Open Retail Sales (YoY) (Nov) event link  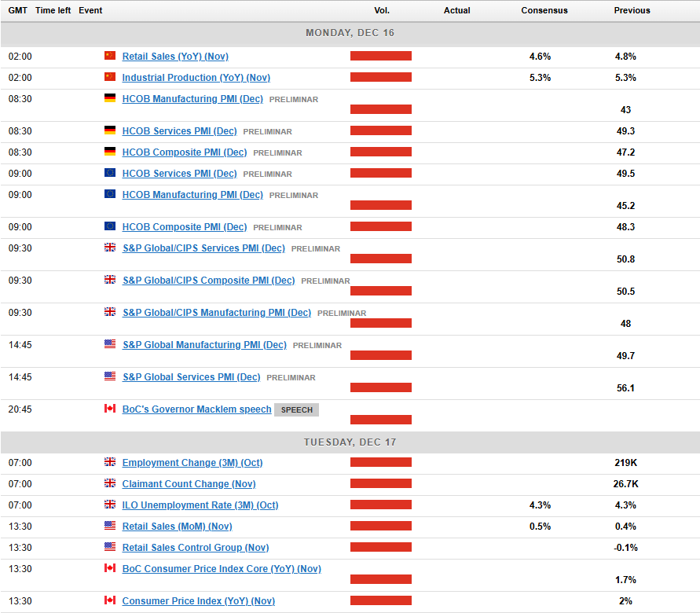click(175, 57)
